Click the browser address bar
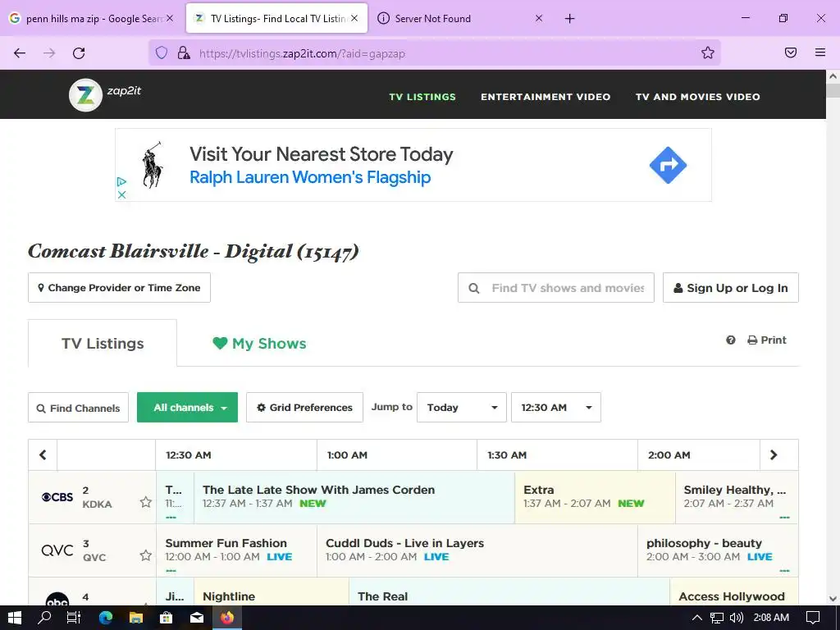The width and height of the screenshot is (840, 630). (434, 53)
